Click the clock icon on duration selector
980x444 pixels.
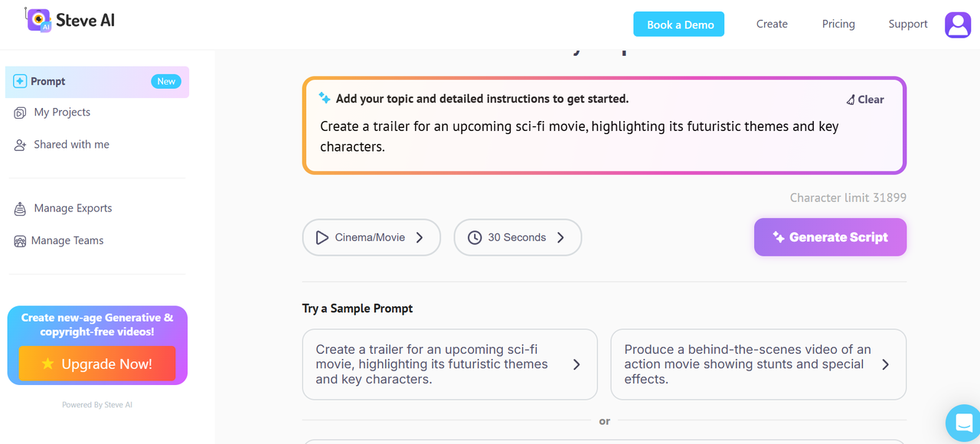coord(475,238)
